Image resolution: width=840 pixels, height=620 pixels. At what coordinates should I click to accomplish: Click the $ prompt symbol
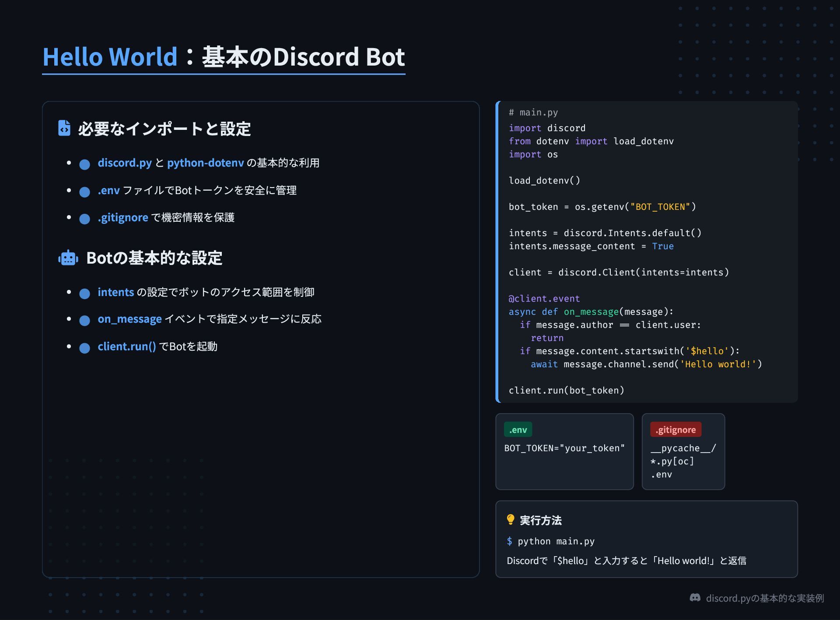[x=509, y=541]
